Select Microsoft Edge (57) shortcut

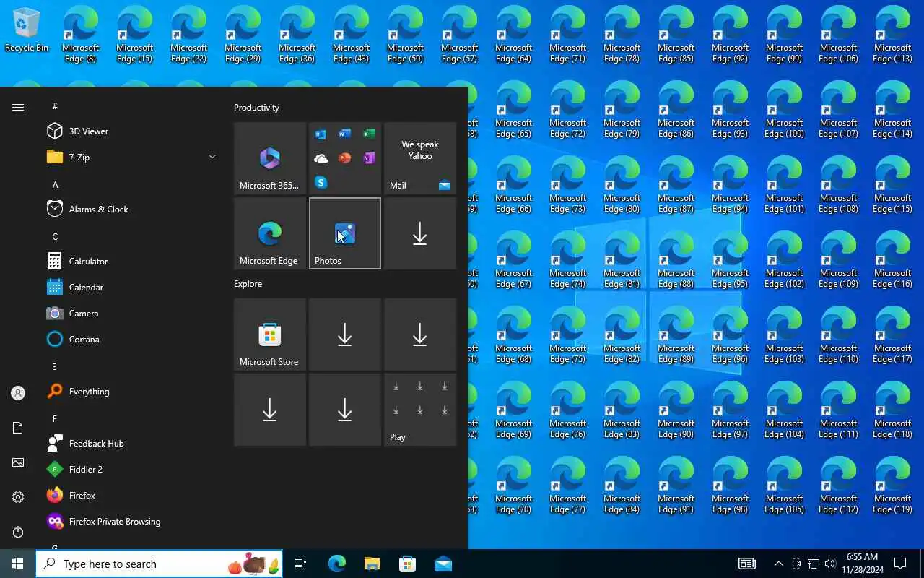pos(460,34)
